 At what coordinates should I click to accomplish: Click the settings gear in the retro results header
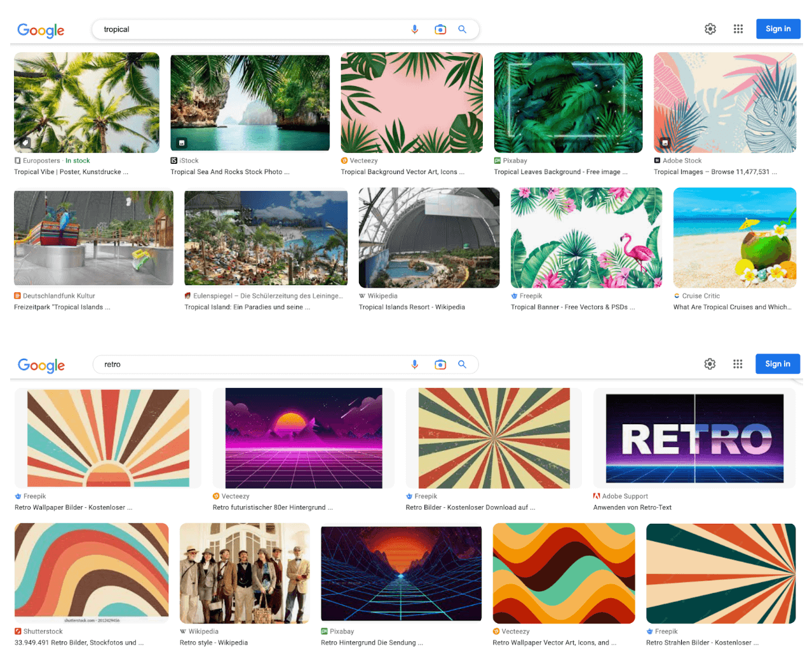pos(709,364)
